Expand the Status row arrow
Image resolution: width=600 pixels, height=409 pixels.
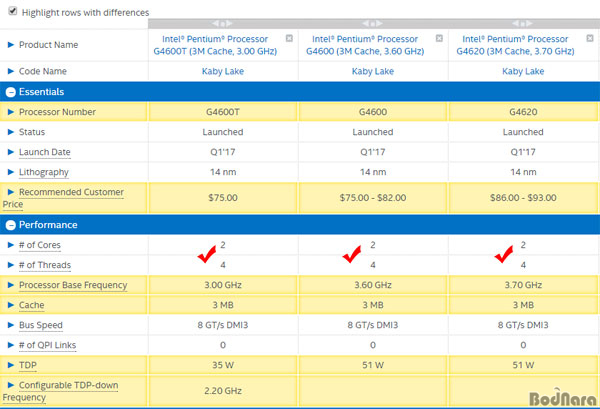(11, 132)
